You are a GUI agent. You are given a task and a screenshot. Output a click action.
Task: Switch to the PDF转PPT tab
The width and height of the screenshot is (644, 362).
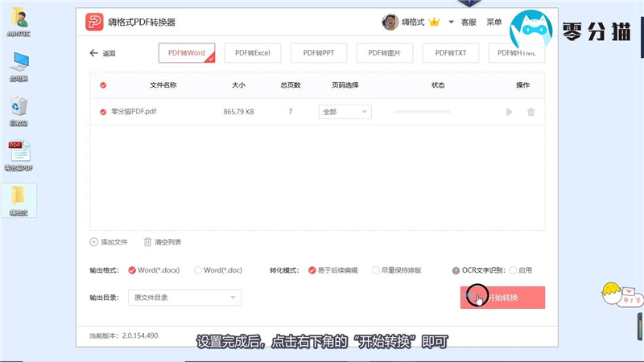click(x=319, y=53)
